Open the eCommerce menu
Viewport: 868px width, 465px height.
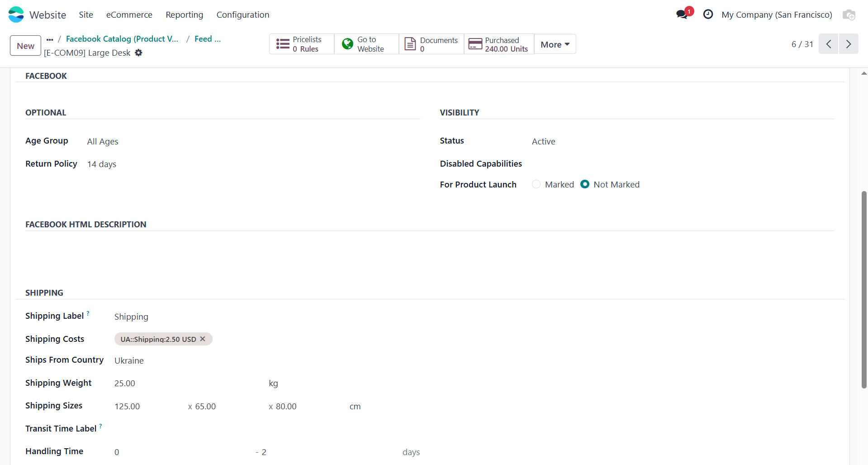tap(129, 14)
